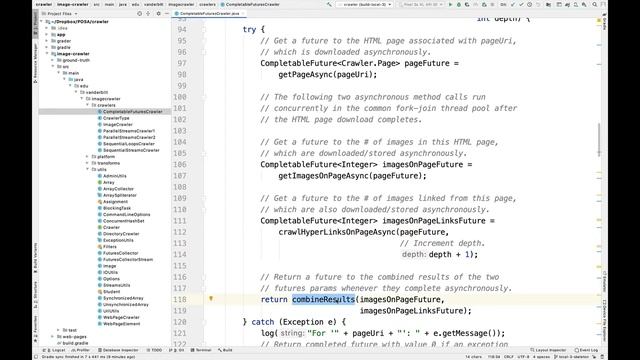This screenshot has width=640, height=360.
Task: Expand the test folder
Action: click(x=58, y=330)
